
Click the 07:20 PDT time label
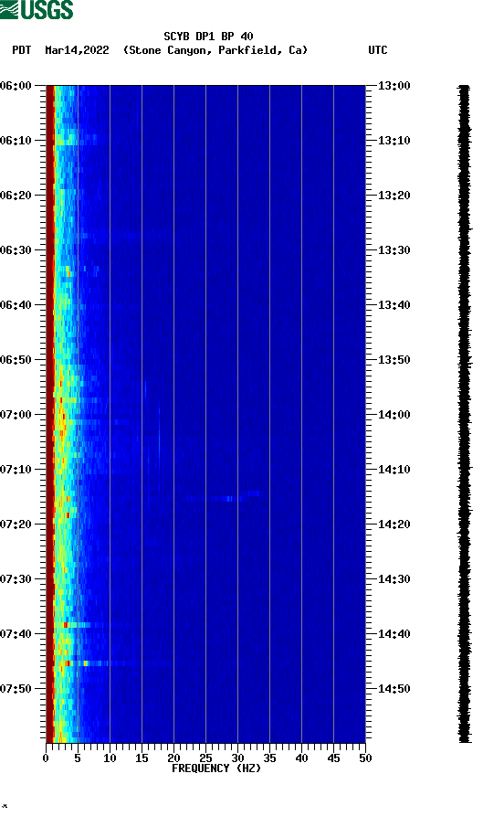pyautogui.click(x=16, y=525)
